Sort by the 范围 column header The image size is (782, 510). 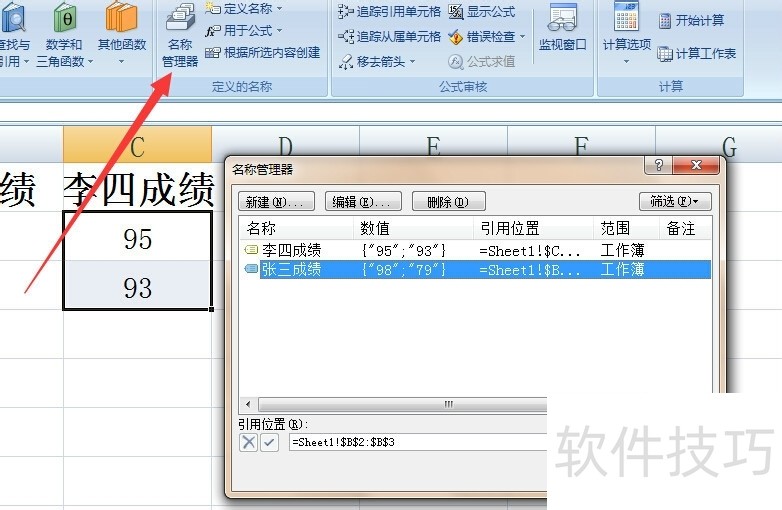pos(626,228)
